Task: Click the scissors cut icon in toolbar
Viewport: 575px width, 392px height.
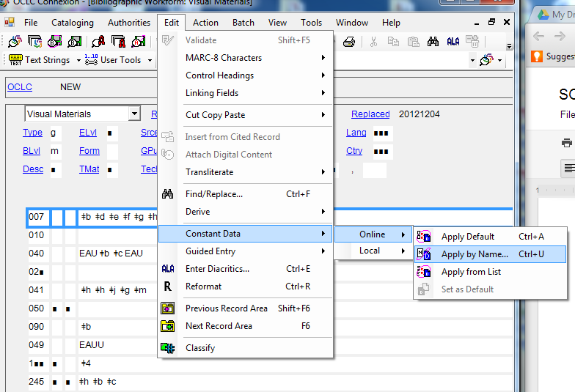Action: tap(373, 42)
